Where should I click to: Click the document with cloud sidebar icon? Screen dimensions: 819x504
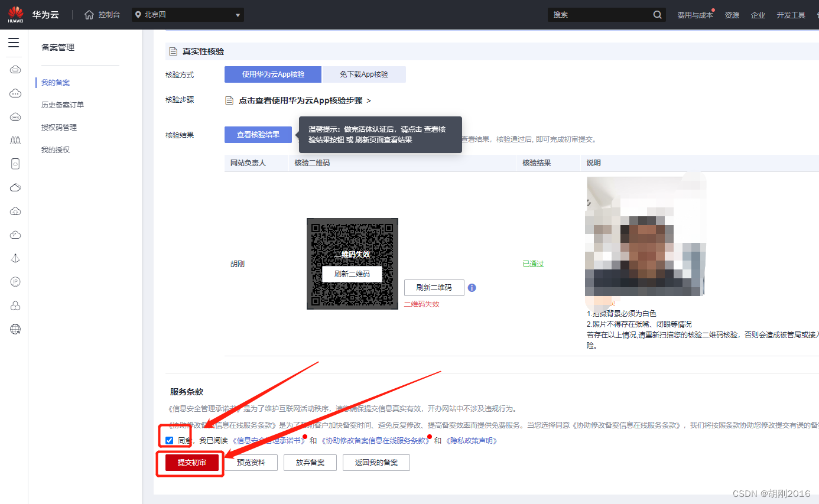16,164
